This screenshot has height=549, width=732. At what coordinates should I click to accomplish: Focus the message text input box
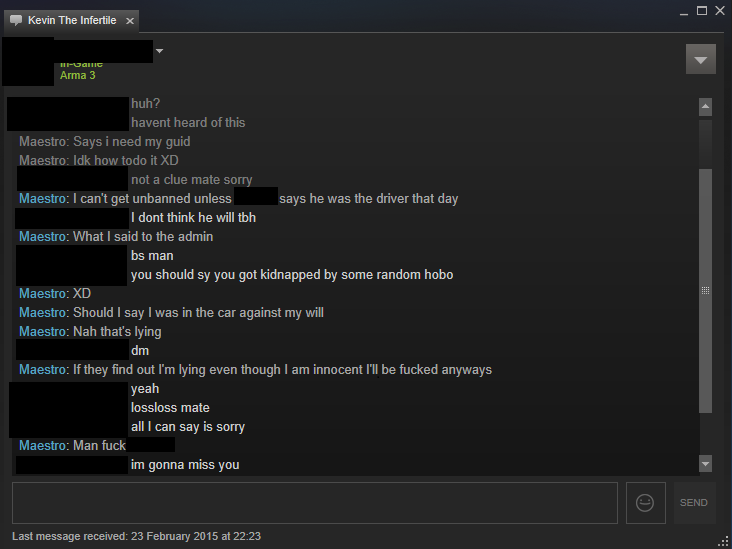click(x=315, y=503)
